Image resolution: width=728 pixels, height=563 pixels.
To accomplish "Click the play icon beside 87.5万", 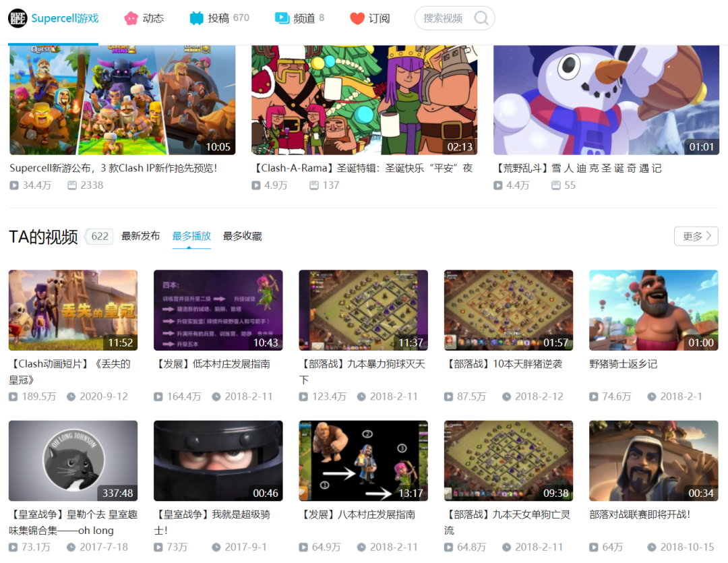I will pos(448,396).
